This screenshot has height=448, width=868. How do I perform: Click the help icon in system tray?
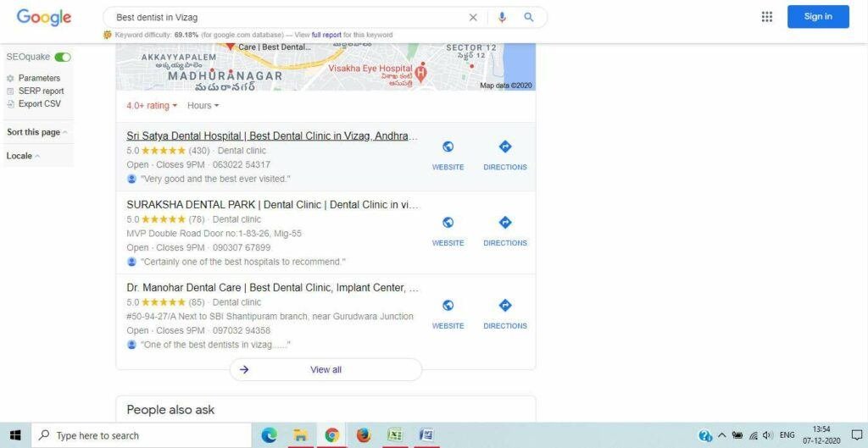point(705,435)
